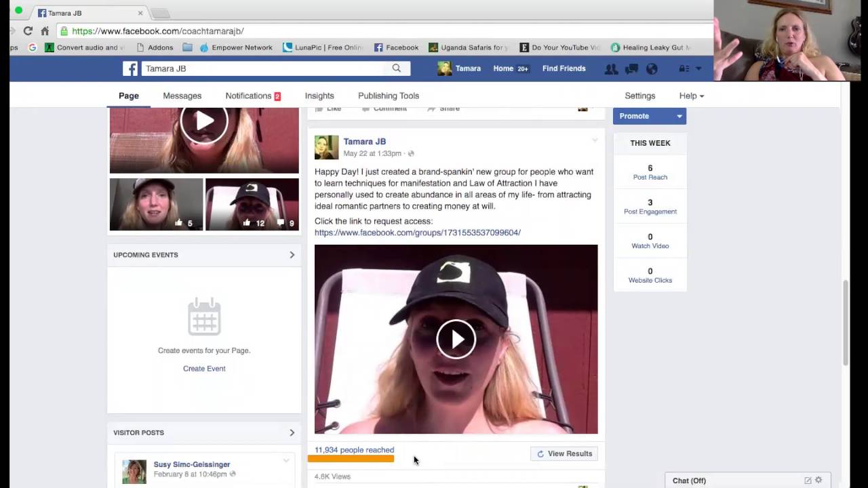The width and height of the screenshot is (868, 488).
Task: Open Healing Leaky Gut bookmark
Action: click(x=651, y=47)
